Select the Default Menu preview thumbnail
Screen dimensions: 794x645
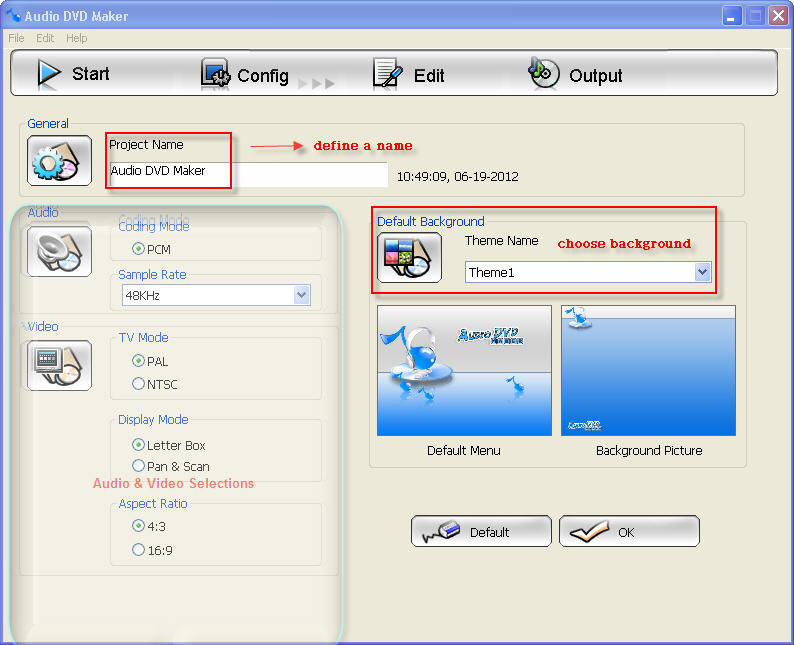[x=464, y=370]
